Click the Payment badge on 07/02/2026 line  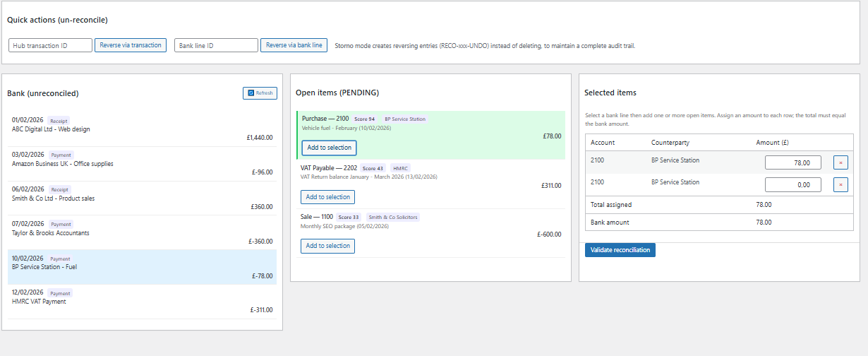60,224
